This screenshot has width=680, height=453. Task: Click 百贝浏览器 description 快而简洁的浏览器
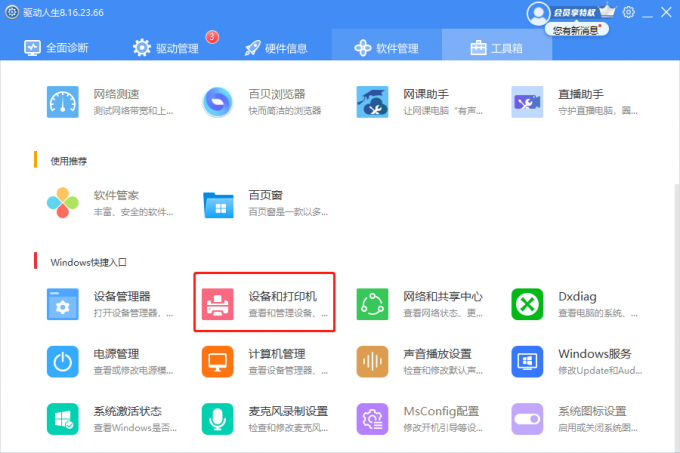tap(284, 111)
